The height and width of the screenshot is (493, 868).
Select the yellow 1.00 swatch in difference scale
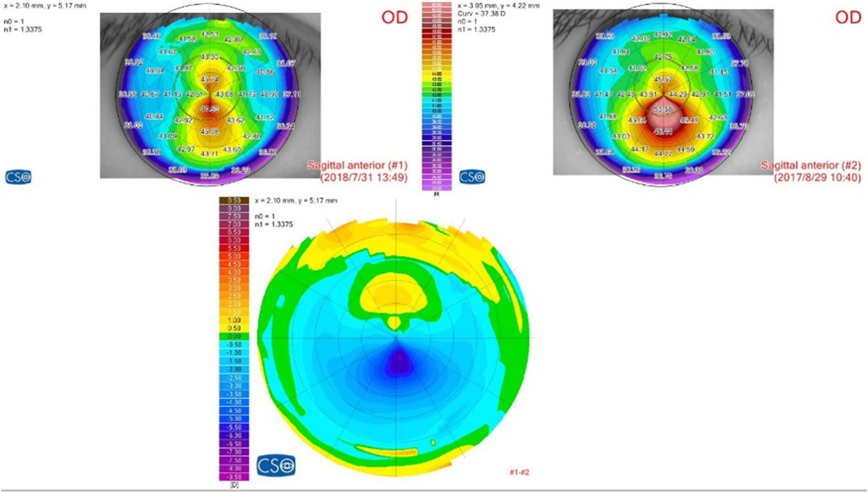[x=234, y=320]
